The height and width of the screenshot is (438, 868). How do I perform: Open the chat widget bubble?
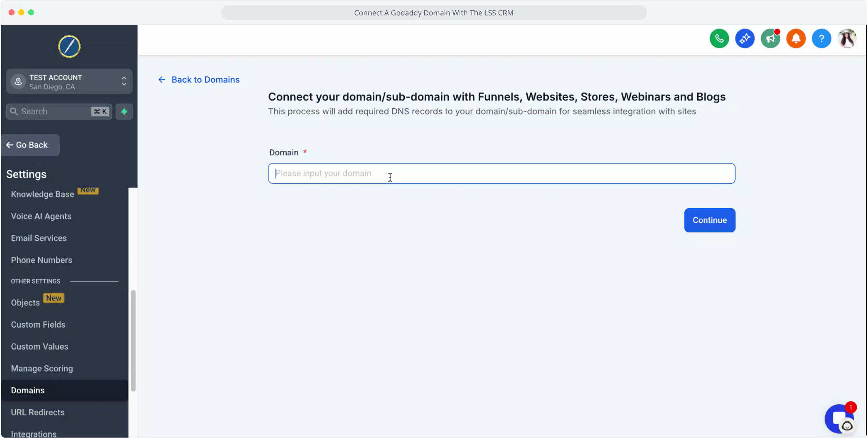[x=840, y=419]
